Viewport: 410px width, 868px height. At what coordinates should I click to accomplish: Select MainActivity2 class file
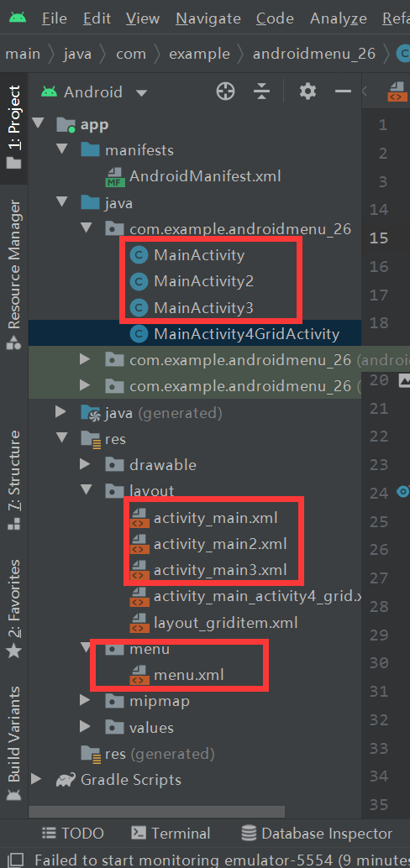click(203, 281)
